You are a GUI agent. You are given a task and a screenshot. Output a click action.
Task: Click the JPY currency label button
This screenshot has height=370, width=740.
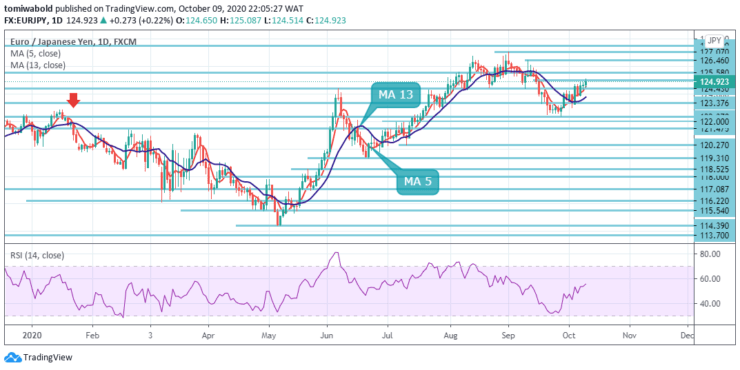point(715,41)
